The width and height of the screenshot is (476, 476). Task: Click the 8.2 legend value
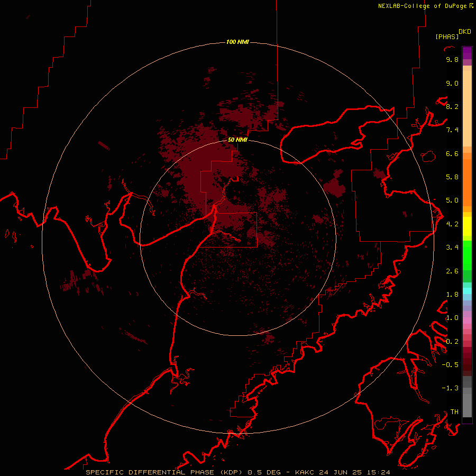[452, 106]
